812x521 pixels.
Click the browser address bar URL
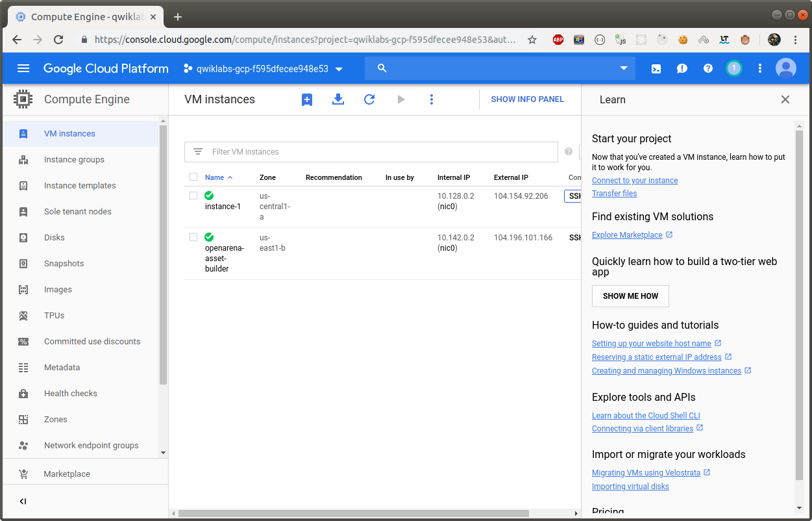pyautogui.click(x=305, y=40)
